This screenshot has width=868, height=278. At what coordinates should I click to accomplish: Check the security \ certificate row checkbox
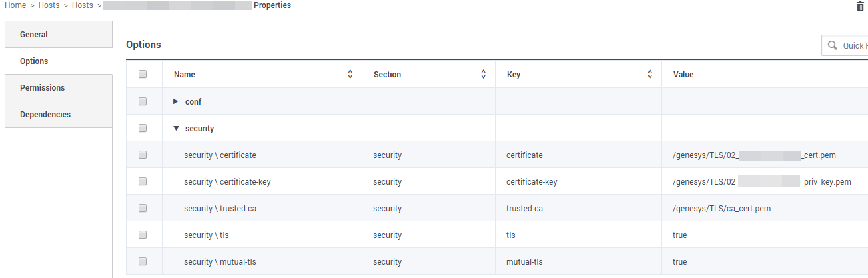[x=143, y=155]
